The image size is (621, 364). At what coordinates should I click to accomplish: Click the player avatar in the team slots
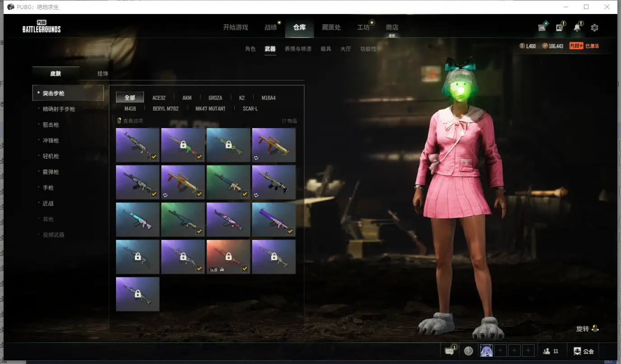pyautogui.click(x=487, y=351)
